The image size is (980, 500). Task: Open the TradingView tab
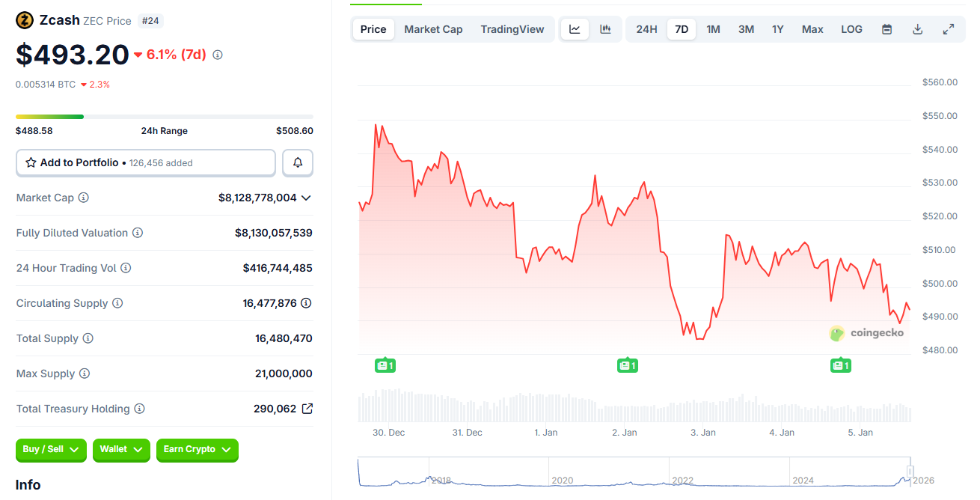pos(512,28)
